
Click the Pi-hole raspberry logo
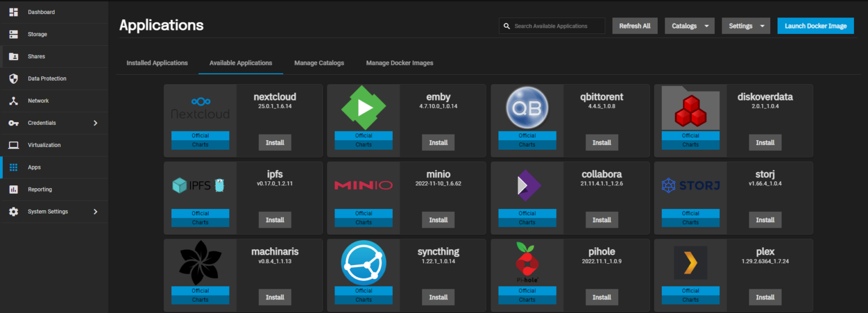coord(527,262)
